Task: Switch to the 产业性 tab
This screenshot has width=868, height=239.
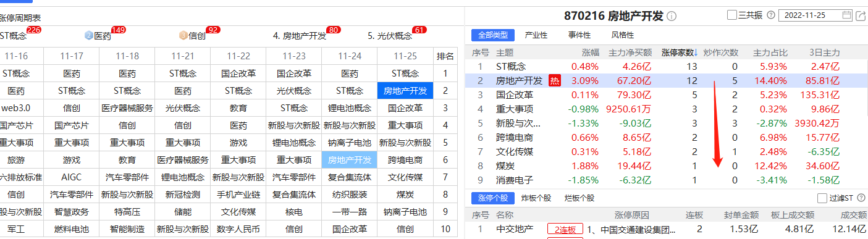Action: 536,35
